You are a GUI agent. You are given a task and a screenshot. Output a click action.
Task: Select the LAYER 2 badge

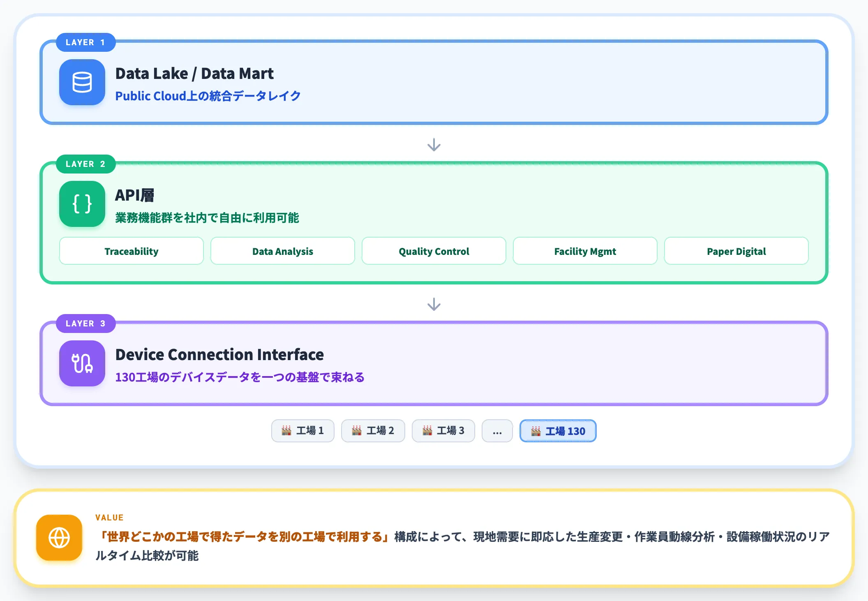click(x=85, y=164)
